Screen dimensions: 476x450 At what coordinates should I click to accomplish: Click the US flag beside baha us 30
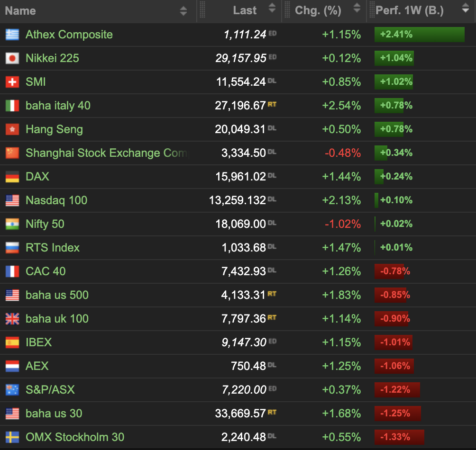point(12,414)
